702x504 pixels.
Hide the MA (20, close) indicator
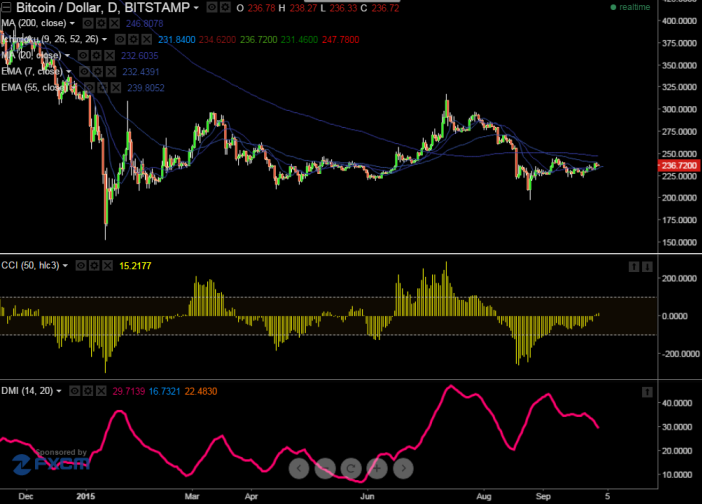point(83,56)
